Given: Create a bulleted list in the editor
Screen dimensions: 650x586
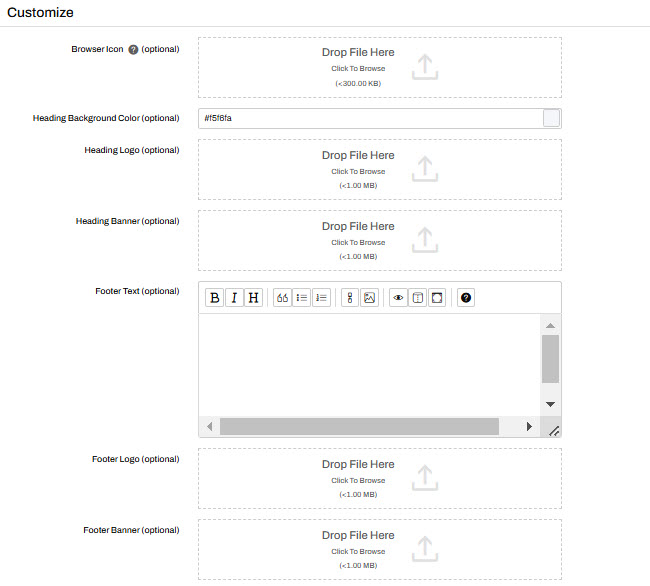Looking at the screenshot, I should click(301, 298).
